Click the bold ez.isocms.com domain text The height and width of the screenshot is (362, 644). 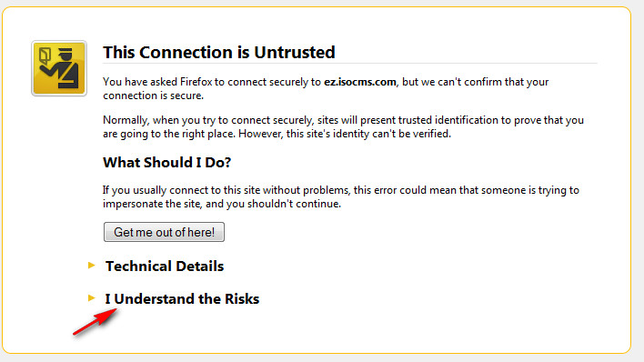(360, 82)
